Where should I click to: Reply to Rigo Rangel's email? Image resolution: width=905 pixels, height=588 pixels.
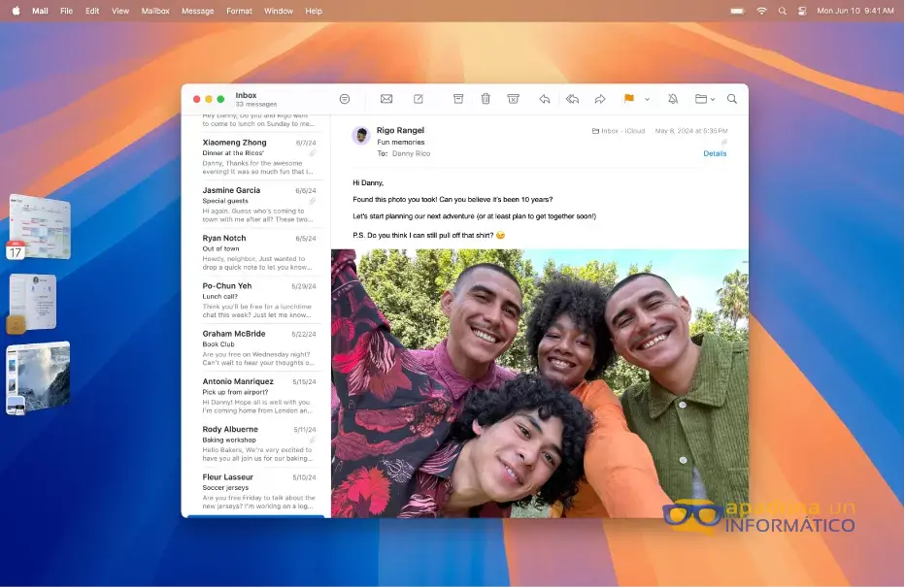[545, 99]
